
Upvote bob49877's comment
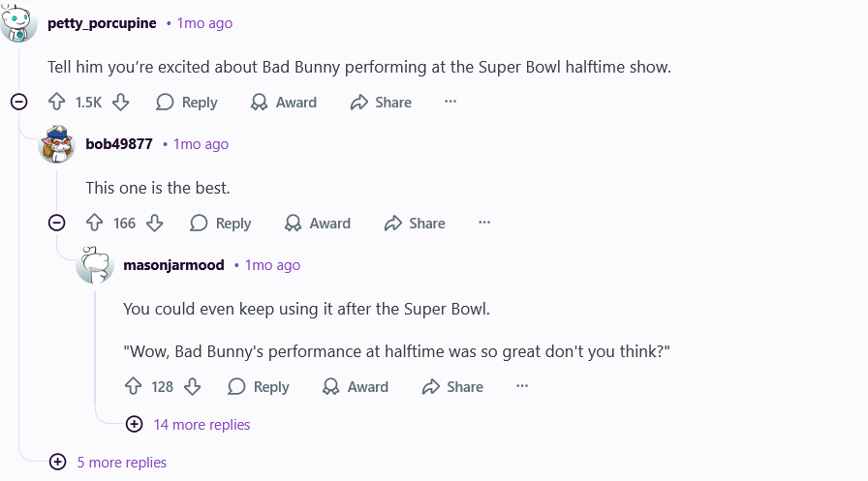pos(94,223)
